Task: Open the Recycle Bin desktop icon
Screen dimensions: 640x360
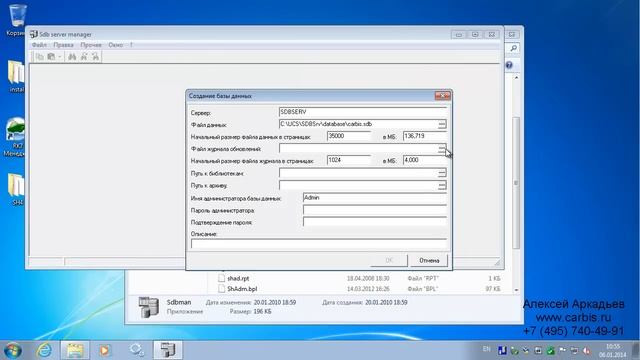Action: click(x=16, y=20)
